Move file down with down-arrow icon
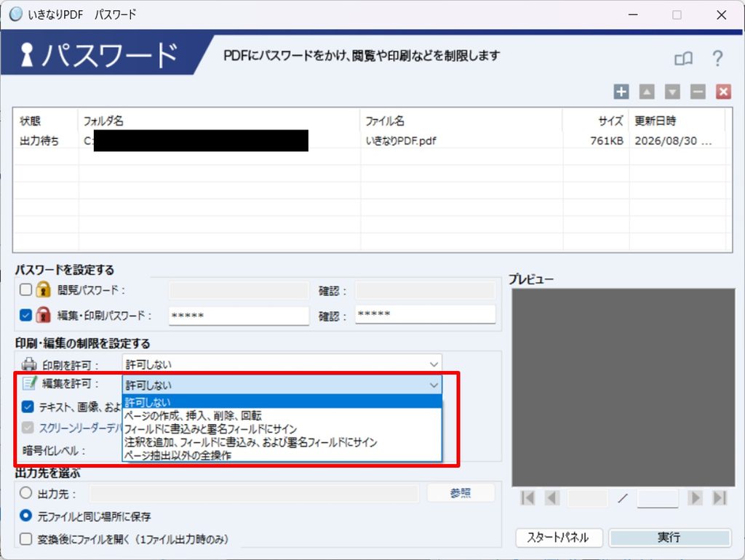The height and width of the screenshot is (560, 745). (x=672, y=92)
